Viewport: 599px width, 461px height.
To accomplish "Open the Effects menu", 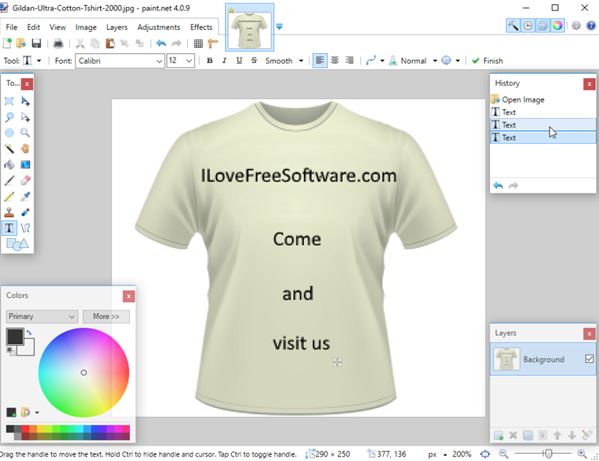I will [x=201, y=27].
